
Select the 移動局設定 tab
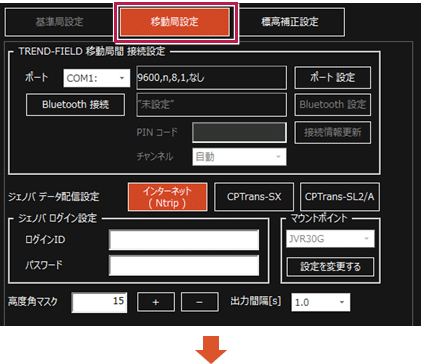click(x=175, y=22)
